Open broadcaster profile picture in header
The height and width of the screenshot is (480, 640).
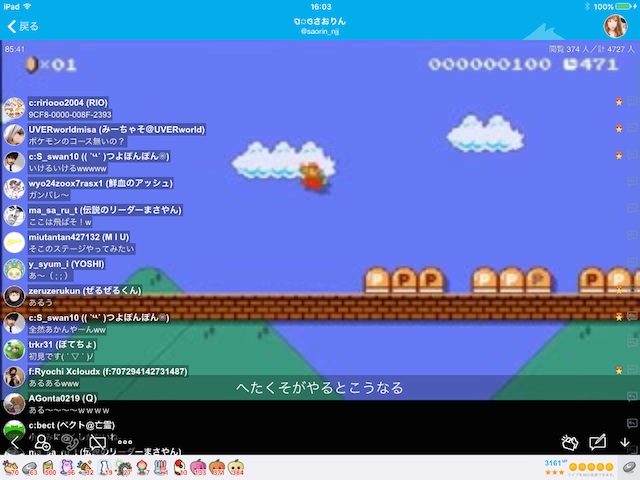tap(615, 26)
